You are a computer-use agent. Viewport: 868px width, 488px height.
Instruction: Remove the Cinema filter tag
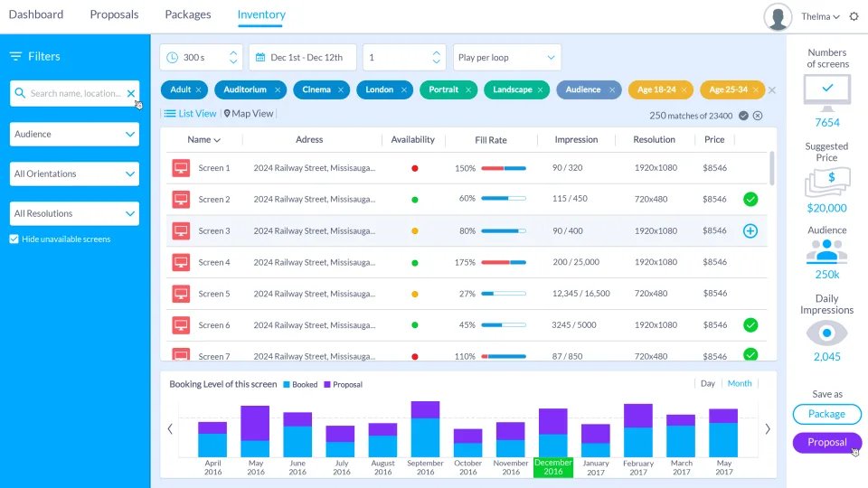tap(341, 90)
